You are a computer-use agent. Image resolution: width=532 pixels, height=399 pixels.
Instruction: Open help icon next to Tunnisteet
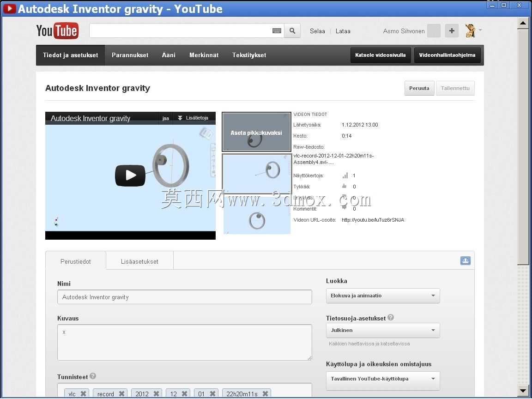[x=93, y=376]
